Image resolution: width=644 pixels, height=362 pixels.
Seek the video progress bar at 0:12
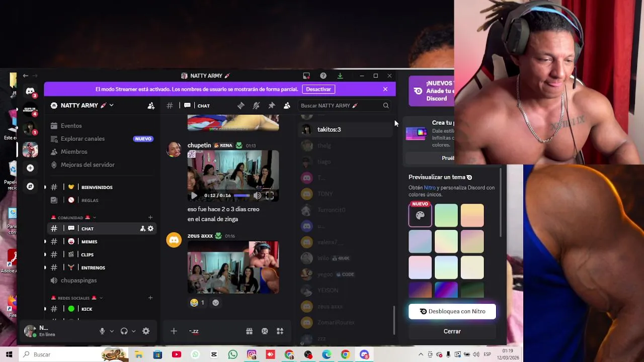(242, 196)
